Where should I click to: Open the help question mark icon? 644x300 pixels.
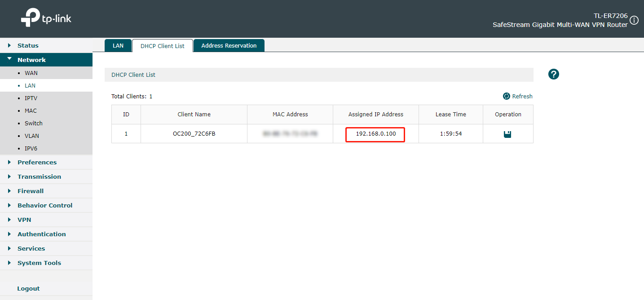553,74
